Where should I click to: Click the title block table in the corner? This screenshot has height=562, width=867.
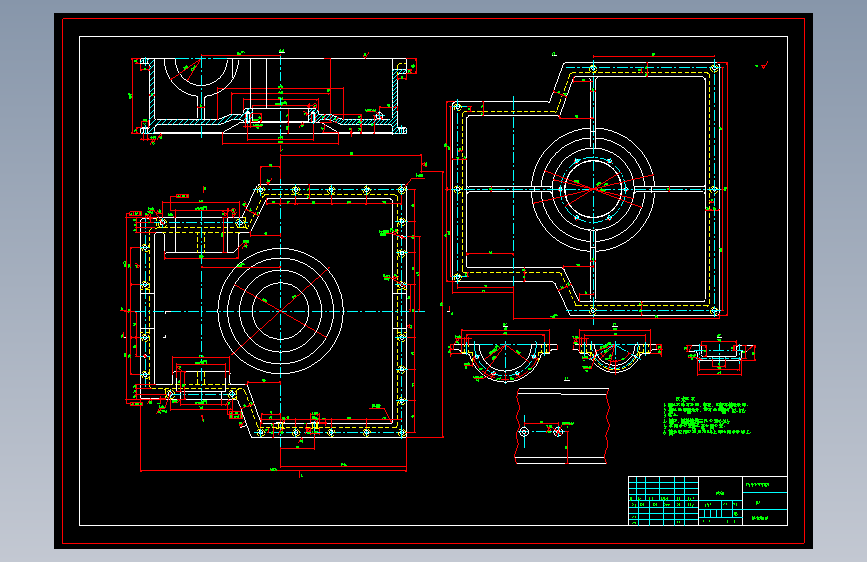pos(708,501)
